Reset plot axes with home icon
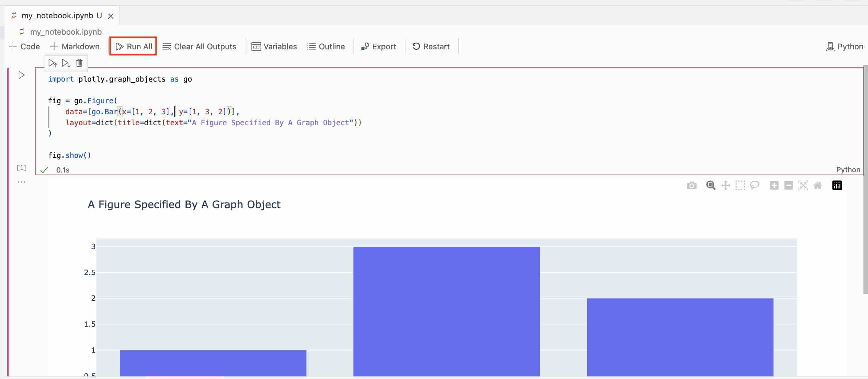This screenshot has height=379, width=868. [817, 186]
